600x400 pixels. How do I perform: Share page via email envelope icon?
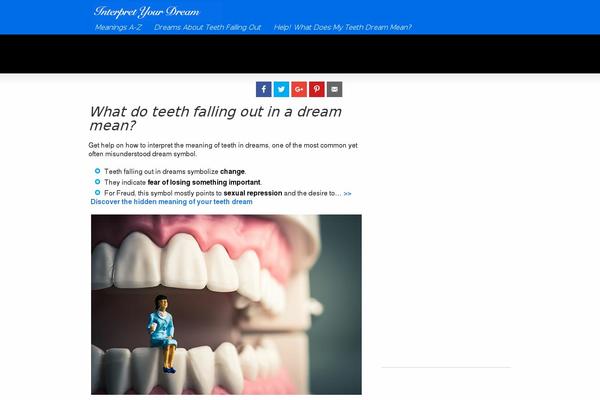click(x=334, y=89)
